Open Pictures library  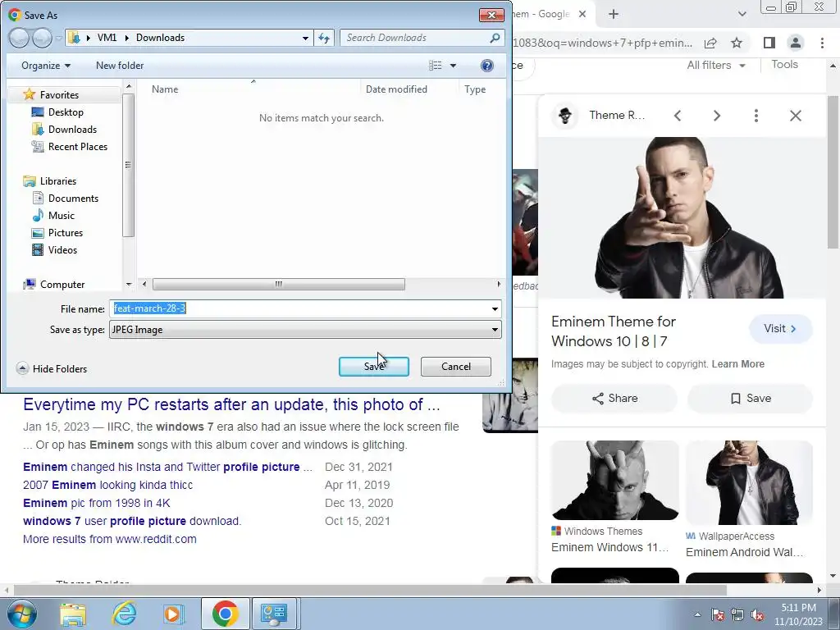pyautogui.click(x=66, y=232)
